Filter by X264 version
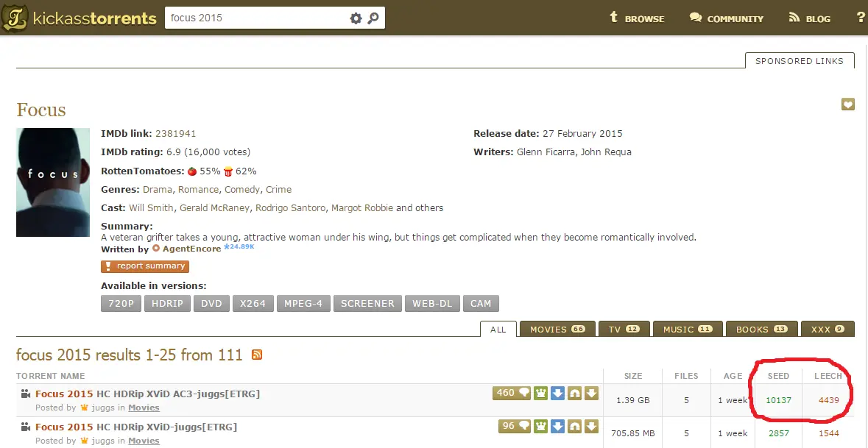 [253, 304]
